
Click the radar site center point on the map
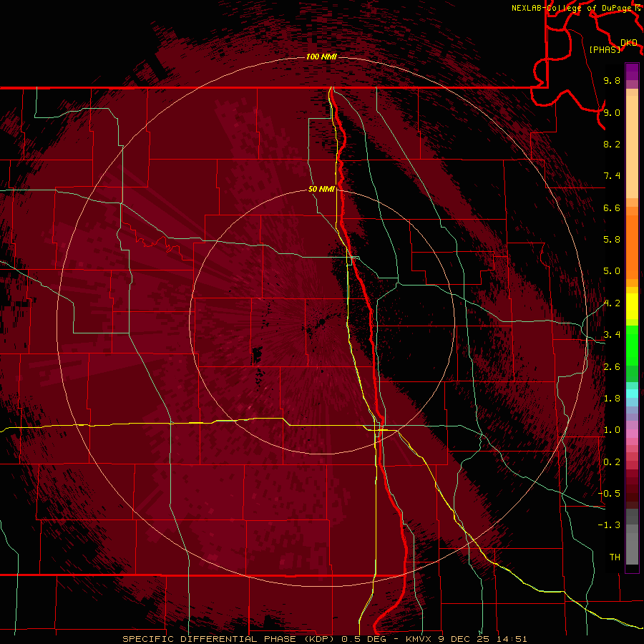coord(321,322)
